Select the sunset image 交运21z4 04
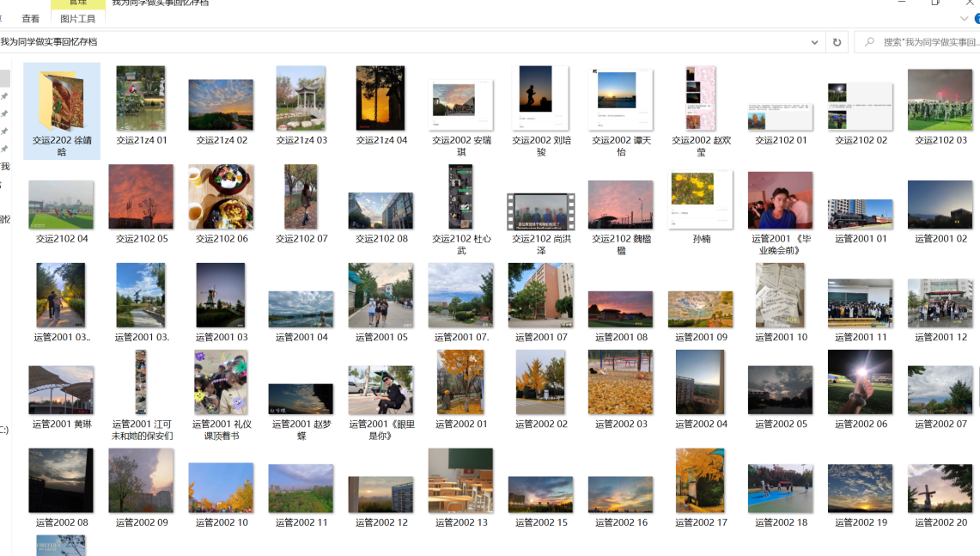The width and height of the screenshot is (980, 556). pyautogui.click(x=381, y=99)
